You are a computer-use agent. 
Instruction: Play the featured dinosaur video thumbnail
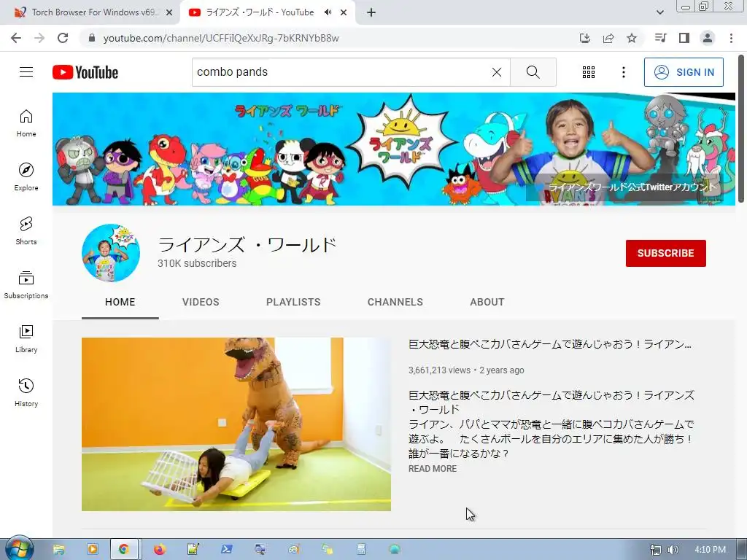(236, 424)
